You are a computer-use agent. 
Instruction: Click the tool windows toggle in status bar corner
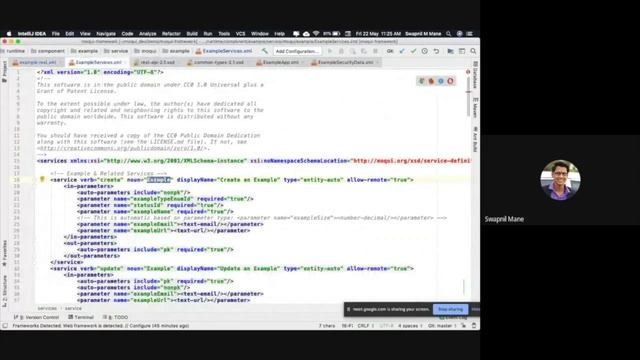[x=5, y=326]
